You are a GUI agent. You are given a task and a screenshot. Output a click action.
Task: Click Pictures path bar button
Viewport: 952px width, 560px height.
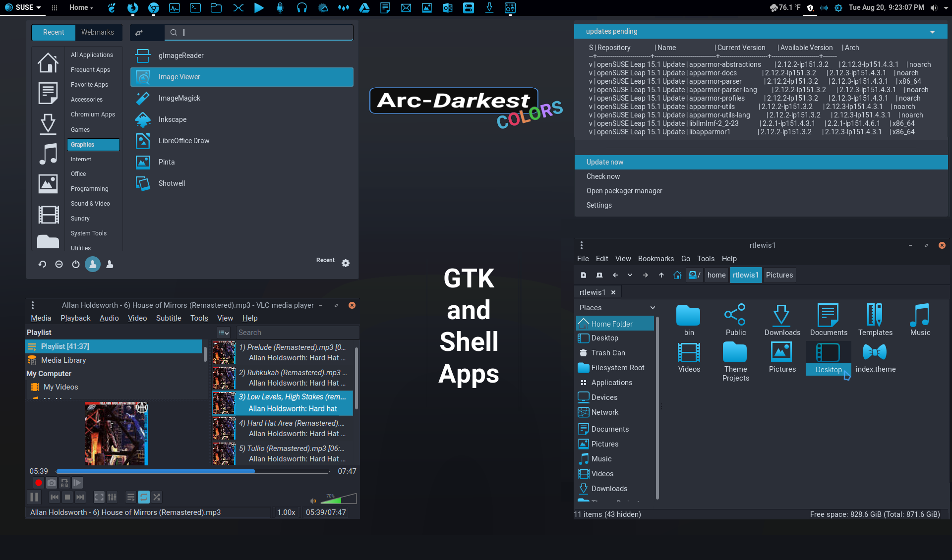(x=779, y=275)
